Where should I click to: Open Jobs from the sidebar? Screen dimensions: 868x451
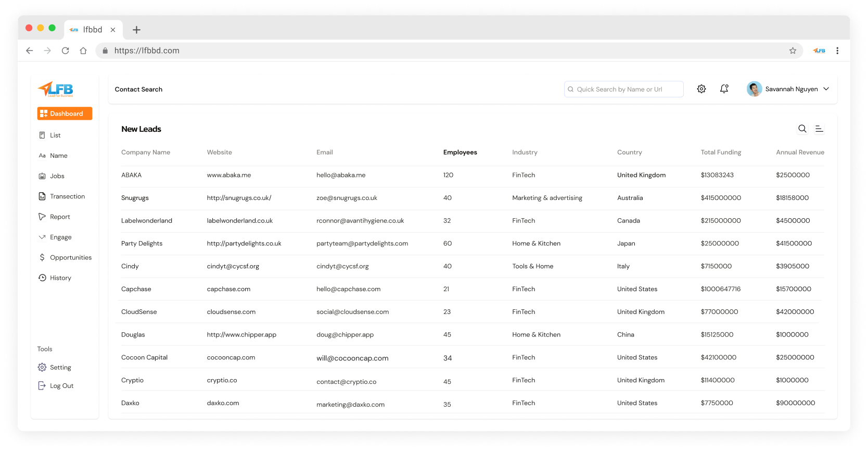pos(57,176)
